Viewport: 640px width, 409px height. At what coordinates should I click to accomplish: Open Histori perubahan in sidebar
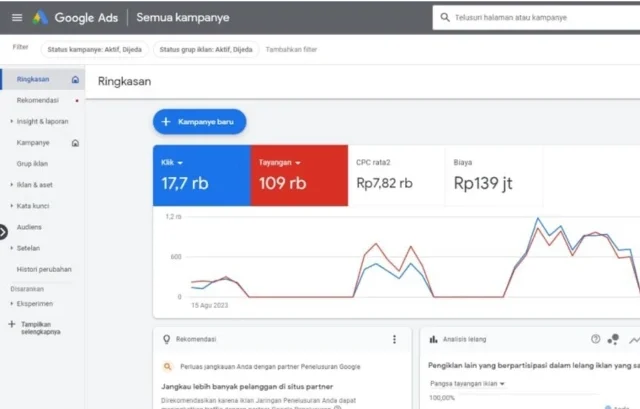pyautogui.click(x=44, y=269)
